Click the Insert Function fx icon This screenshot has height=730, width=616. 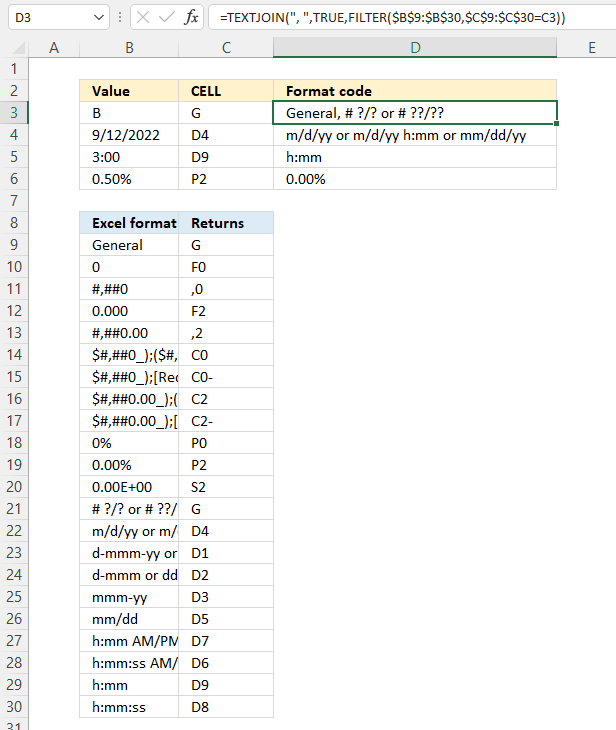(191, 18)
